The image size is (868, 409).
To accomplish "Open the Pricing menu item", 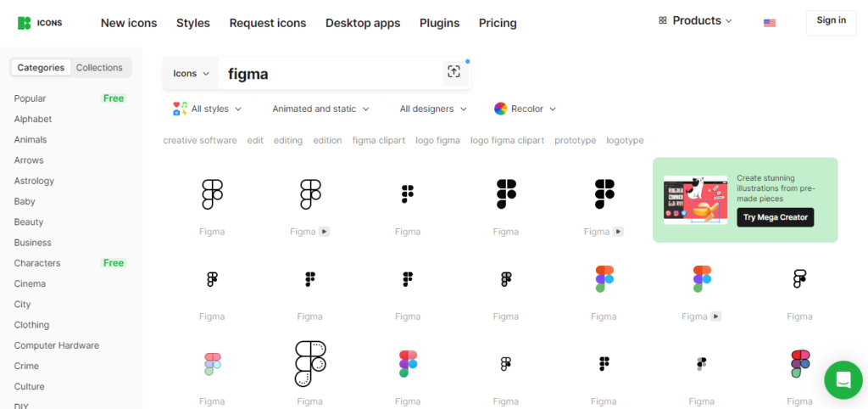I will point(498,23).
